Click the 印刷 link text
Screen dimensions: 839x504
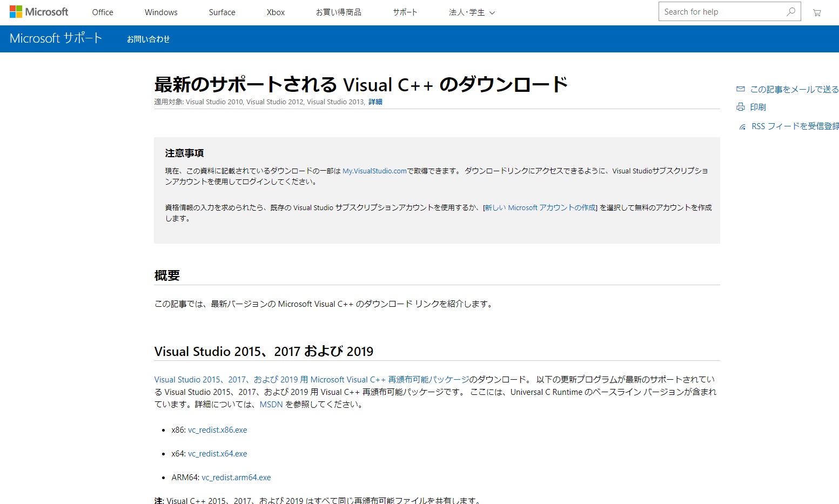(x=758, y=107)
